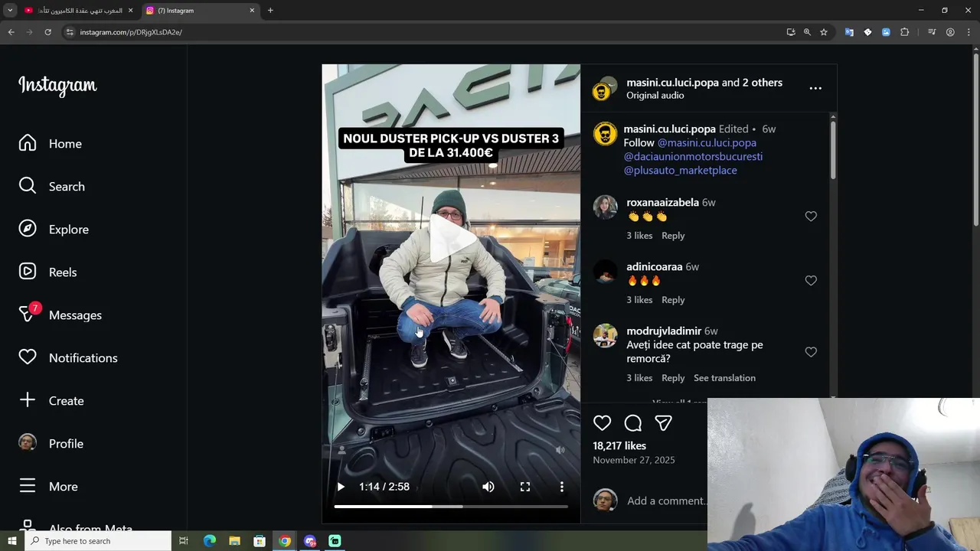Image resolution: width=980 pixels, height=551 pixels.
Task: Go to Explore in Instagram sidebar
Action: [54, 230]
